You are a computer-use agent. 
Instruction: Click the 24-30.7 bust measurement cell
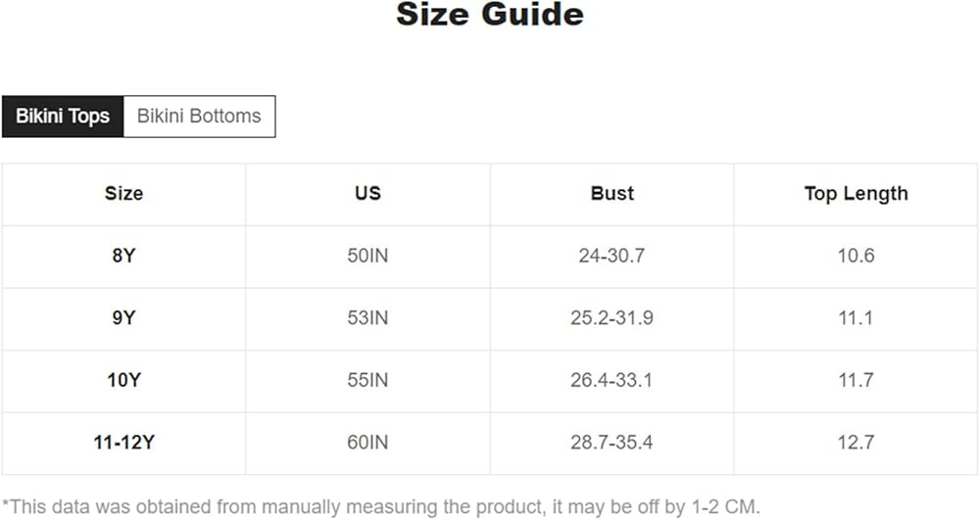click(x=612, y=256)
